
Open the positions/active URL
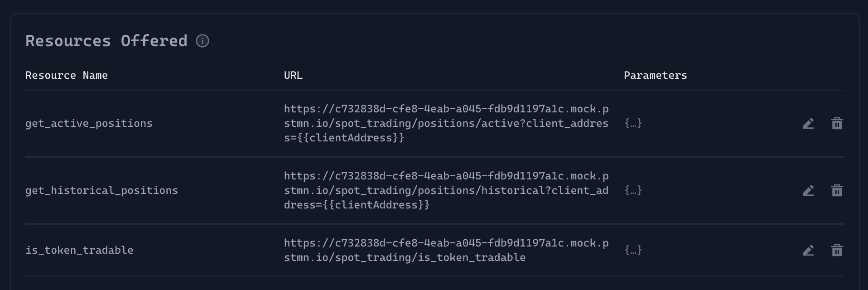(446, 123)
